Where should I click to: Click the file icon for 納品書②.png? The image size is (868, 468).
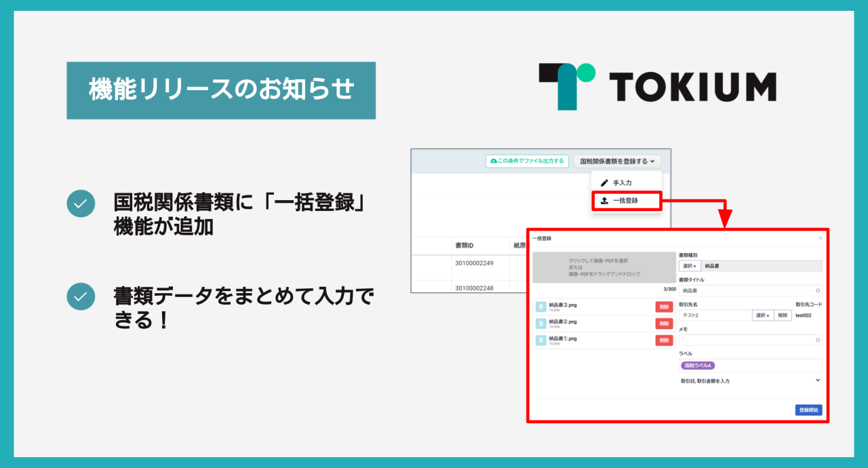541,324
